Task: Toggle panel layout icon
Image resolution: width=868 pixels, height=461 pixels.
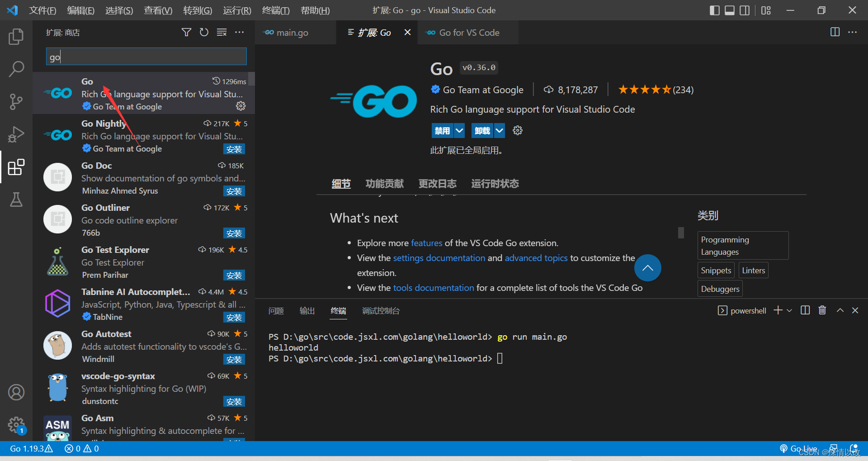Action: (x=729, y=10)
